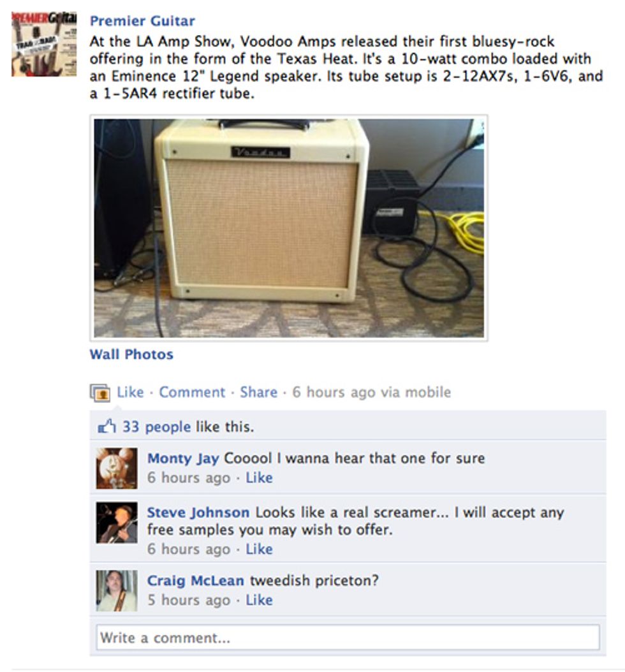
Task: Click Comment under the post
Action: 192,392
